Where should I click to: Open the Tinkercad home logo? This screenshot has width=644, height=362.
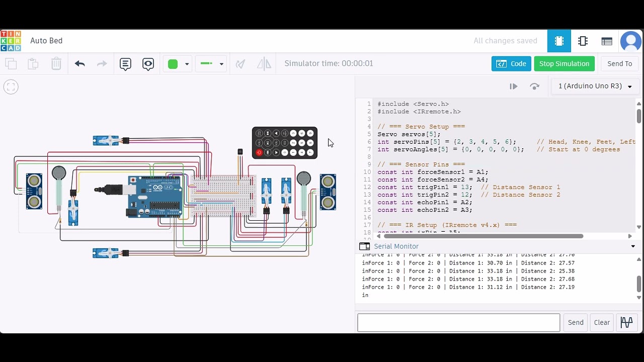click(x=11, y=41)
